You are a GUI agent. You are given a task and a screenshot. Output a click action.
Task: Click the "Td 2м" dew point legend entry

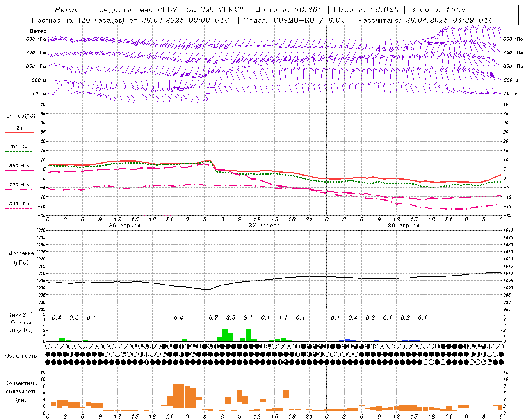click(x=19, y=147)
